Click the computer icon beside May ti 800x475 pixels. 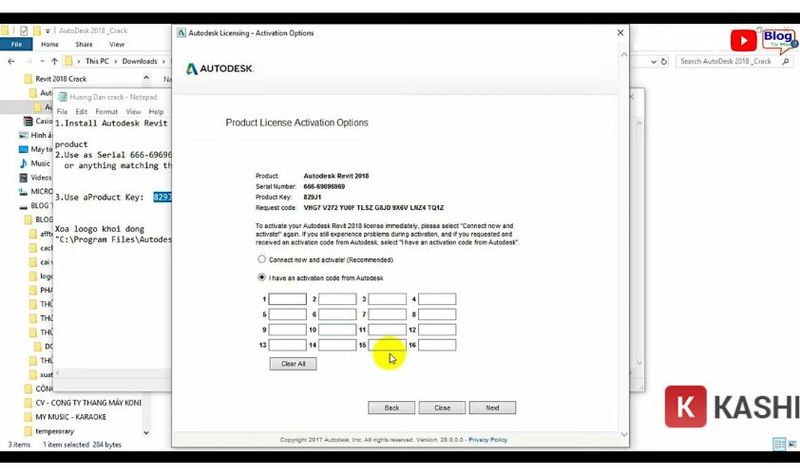click(23, 149)
